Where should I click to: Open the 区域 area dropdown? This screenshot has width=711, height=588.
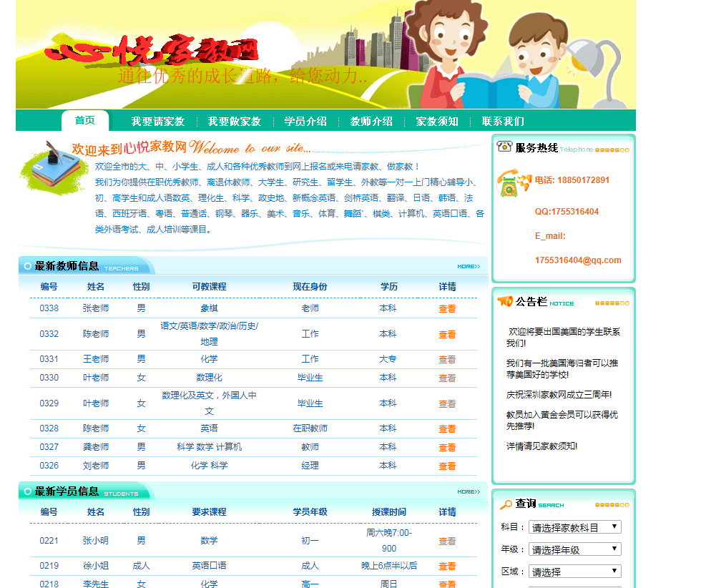[574, 572]
